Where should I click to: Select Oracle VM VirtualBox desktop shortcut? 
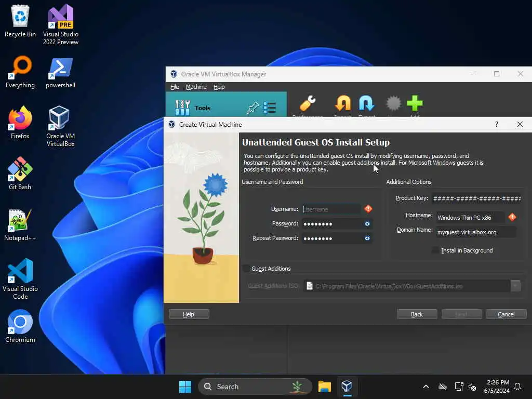point(60,126)
